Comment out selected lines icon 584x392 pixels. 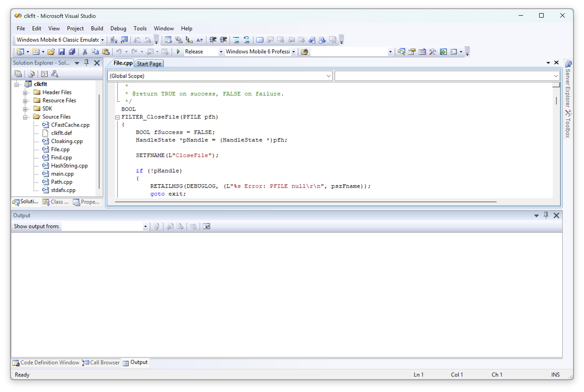236,40
